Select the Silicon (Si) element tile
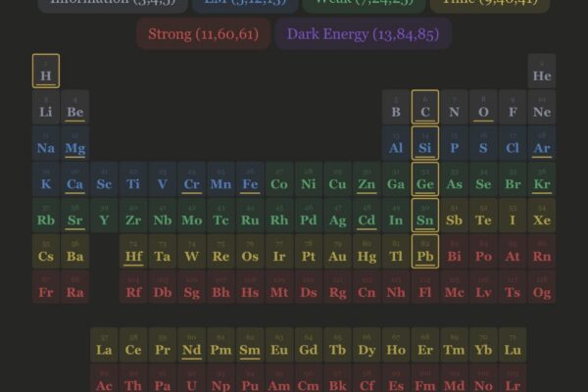The height and width of the screenshot is (392, 588). (425, 144)
